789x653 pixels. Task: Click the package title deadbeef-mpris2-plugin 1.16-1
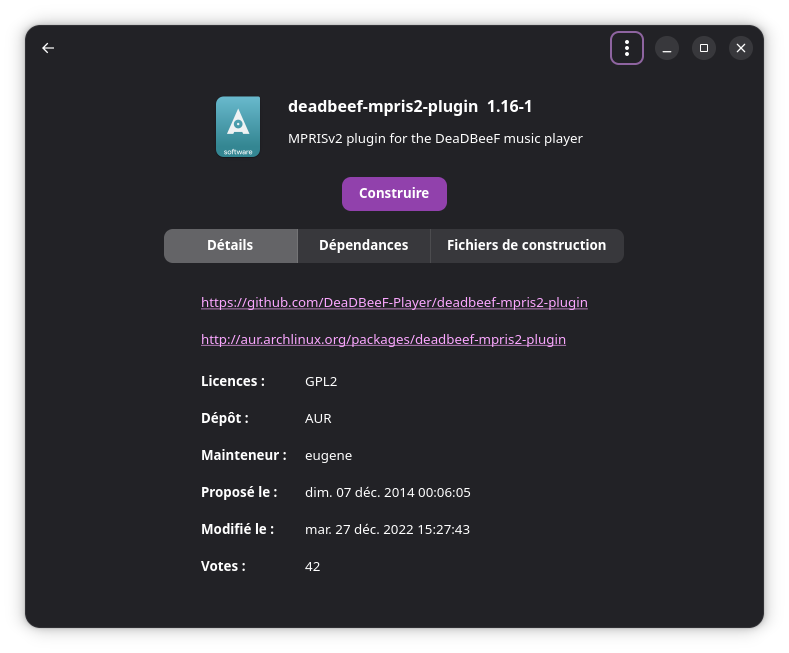[417, 106]
